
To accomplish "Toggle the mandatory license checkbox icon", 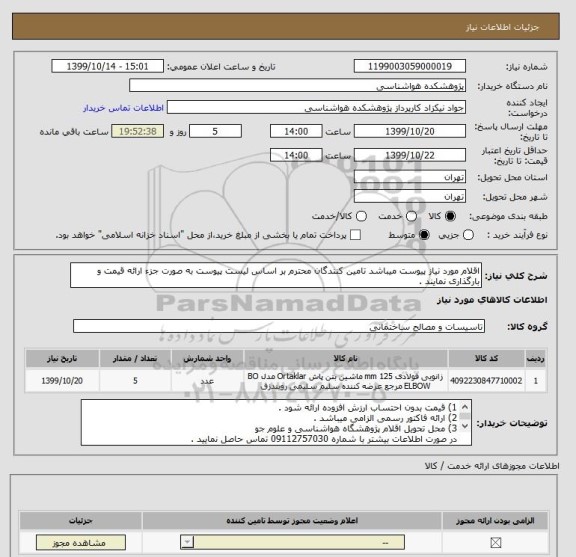I will coord(496,543).
